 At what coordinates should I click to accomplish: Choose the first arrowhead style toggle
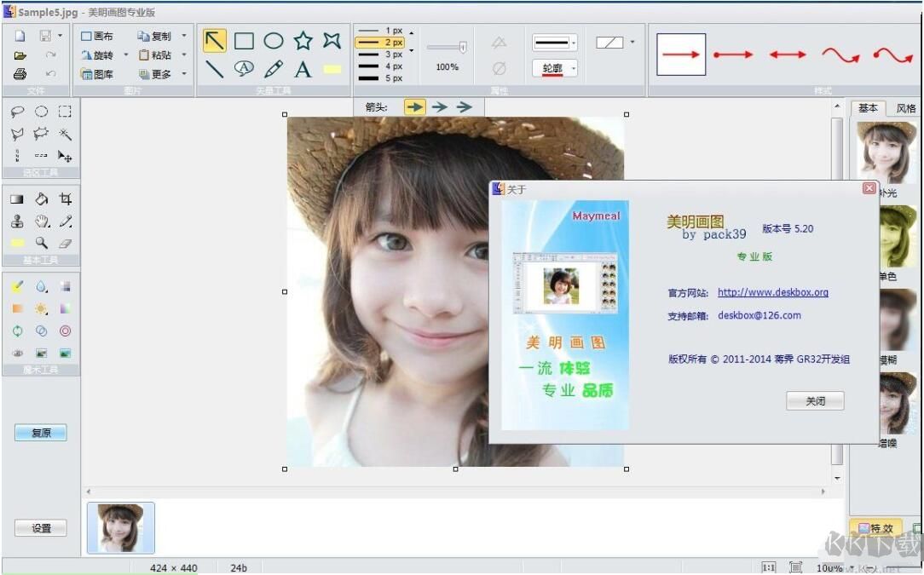click(x=414, y=107)
